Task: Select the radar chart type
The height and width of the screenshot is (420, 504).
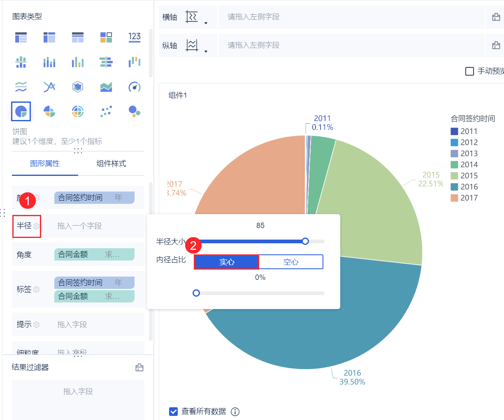Action: [x=78, y=87]
